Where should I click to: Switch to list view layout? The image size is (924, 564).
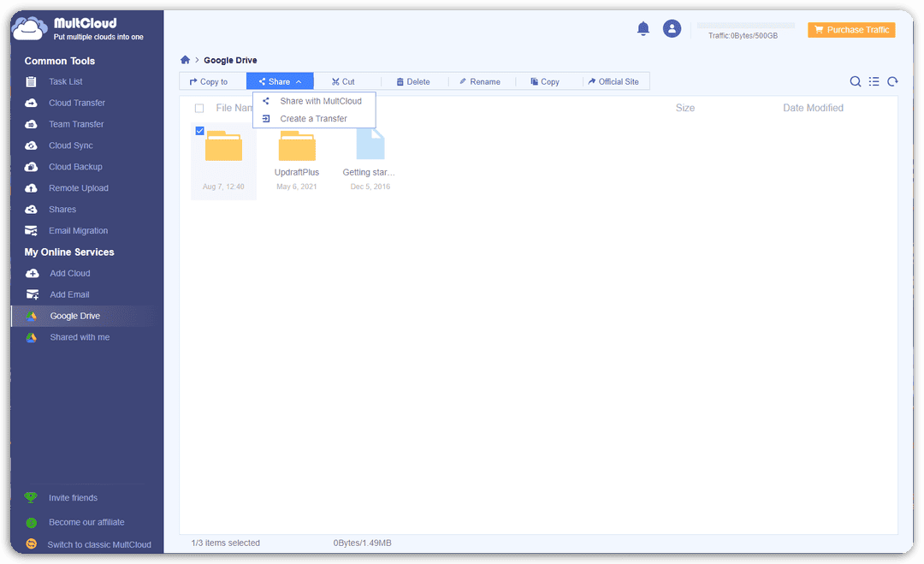coord(874,81)
